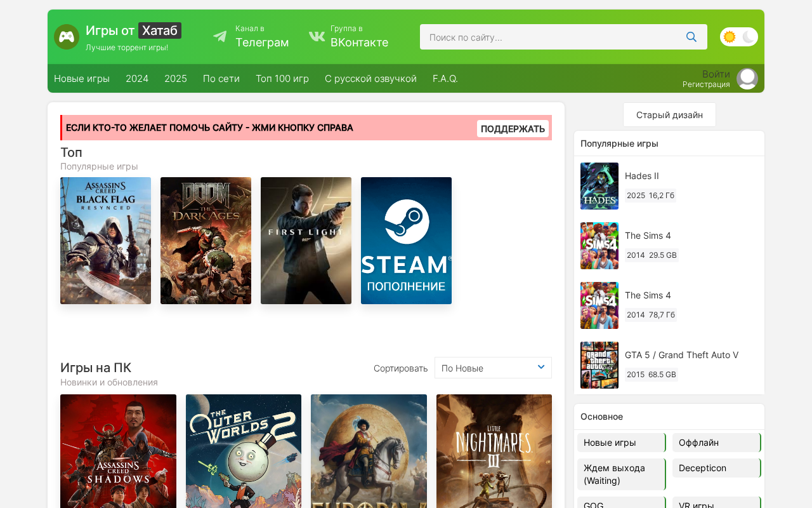The image size is (812, 508).
Task: Open the Steam пополнение banner
Action: tap(406, 241)
